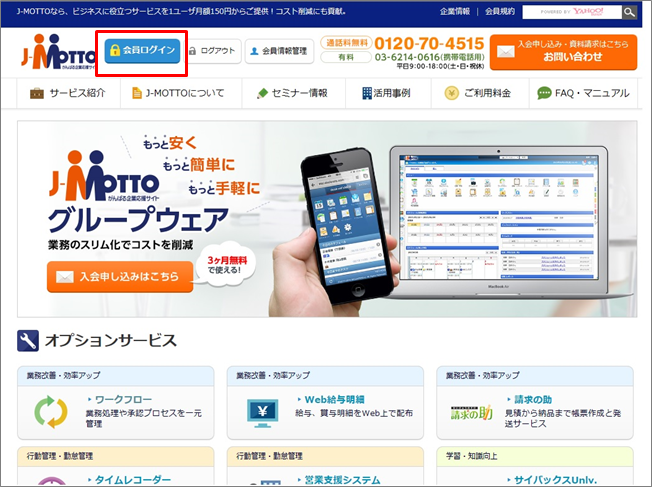Click the 03-6214-0616 phone number
Screen dimensions: 653x487
coord(407,57)
